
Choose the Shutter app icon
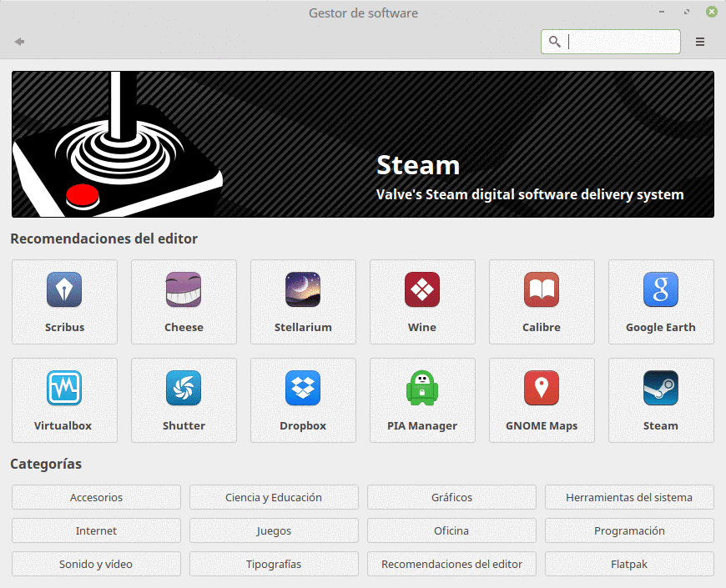coord(184,389)
